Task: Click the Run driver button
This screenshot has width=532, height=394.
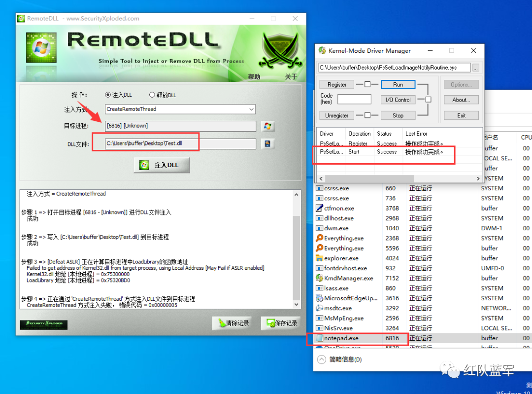Action: [398, 85]
